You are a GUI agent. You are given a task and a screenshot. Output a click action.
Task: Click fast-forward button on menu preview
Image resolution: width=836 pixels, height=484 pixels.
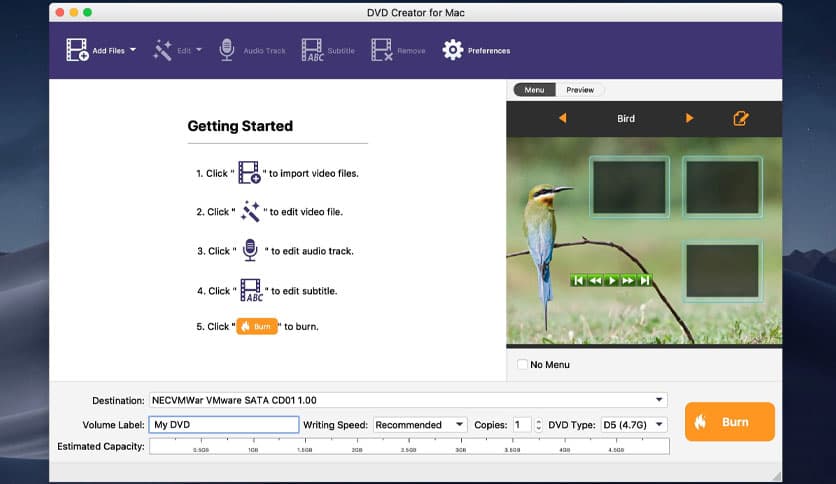coord(628,280)
